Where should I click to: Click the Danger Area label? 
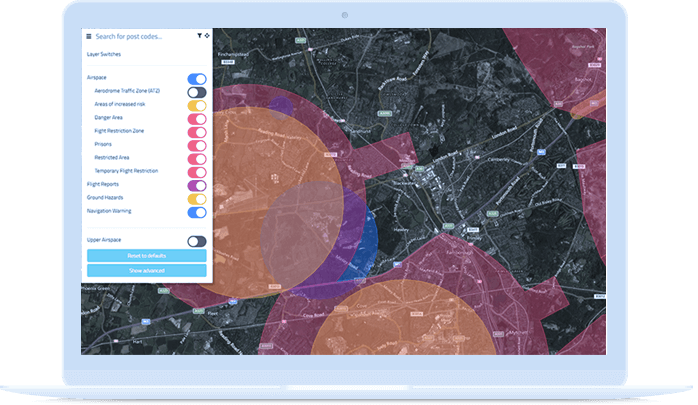tap(108, 117)
